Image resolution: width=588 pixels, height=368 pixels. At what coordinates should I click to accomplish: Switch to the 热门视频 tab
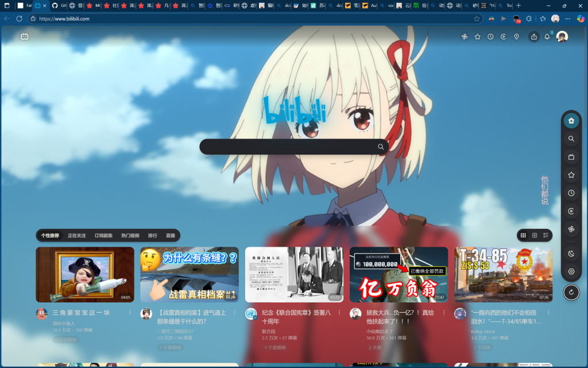pos(130,235)
